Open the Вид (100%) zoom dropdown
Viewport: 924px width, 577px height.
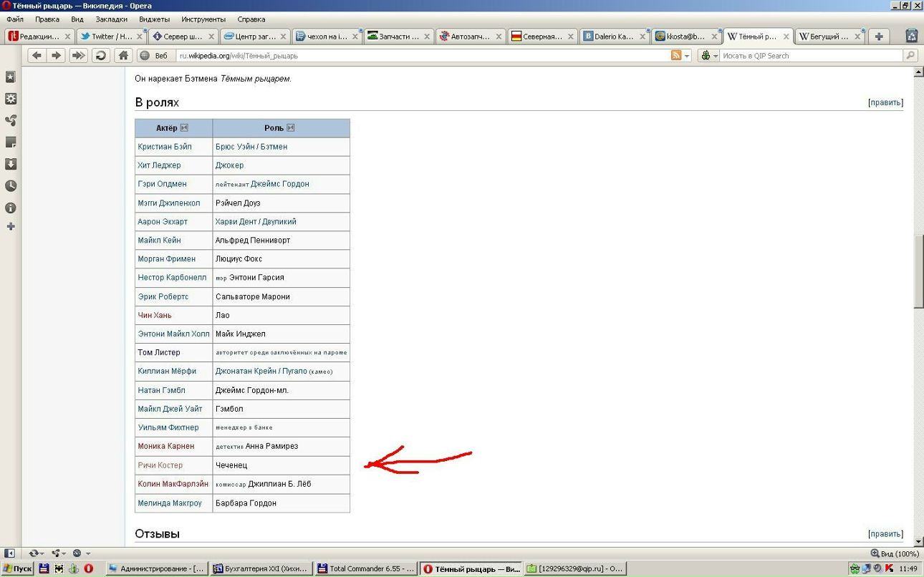pos(894,553)
